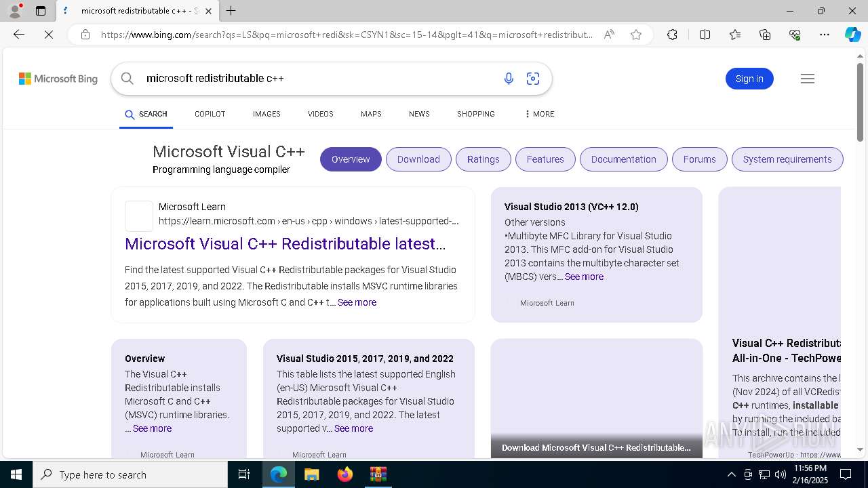Screen dimensions: 868x488
Task: Go back to previous page
Action: pyautogui.click(x=19, y=35)
